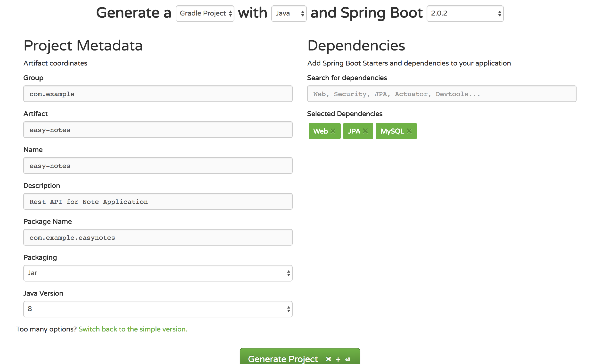Click the keyboard shortcut hint on Generate button

(338, 359)
